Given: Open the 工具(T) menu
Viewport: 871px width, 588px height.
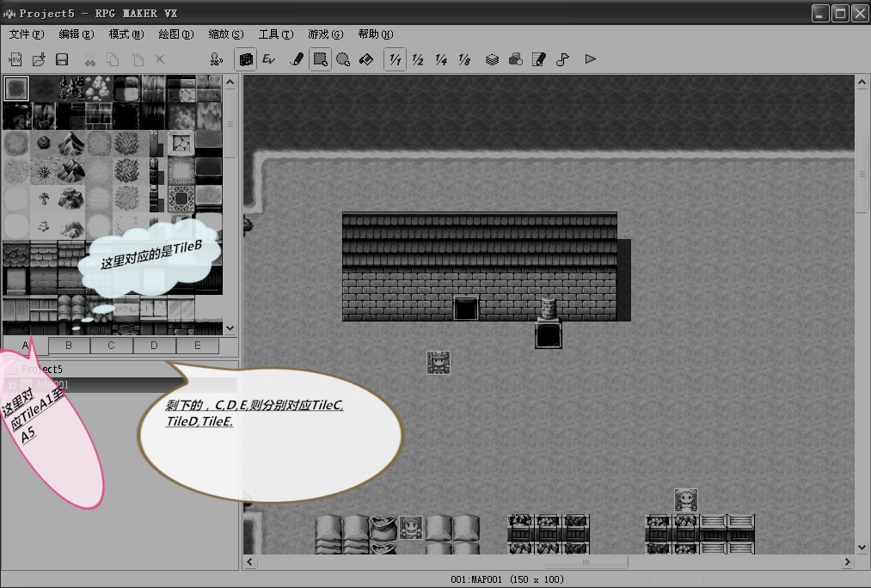Looking at the screenshot, I should (276, 34).
